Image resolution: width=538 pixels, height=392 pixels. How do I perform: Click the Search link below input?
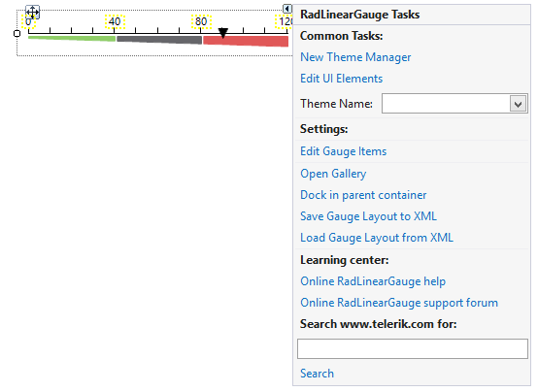coord(317,374)
